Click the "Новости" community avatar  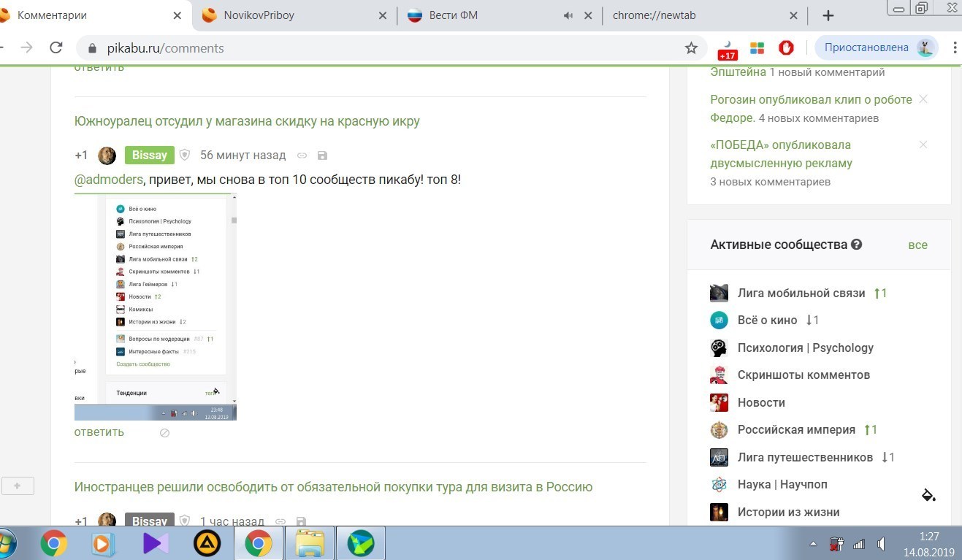719,402
